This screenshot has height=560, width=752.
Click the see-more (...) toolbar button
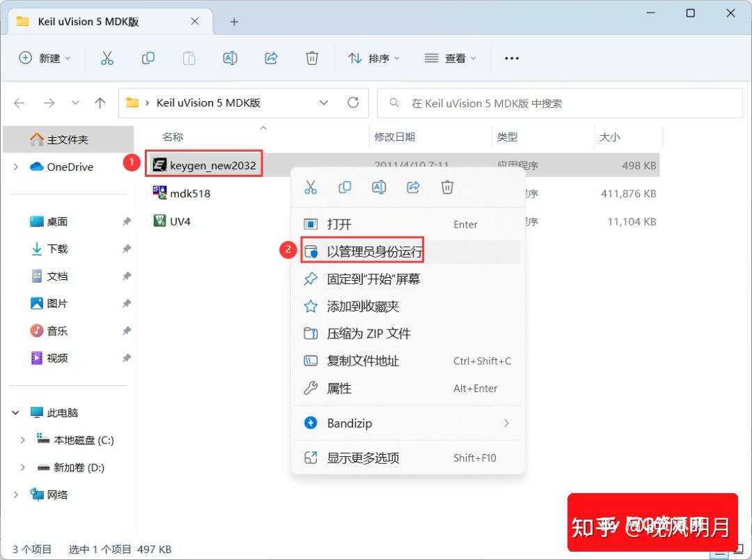[x=512, y=58]
